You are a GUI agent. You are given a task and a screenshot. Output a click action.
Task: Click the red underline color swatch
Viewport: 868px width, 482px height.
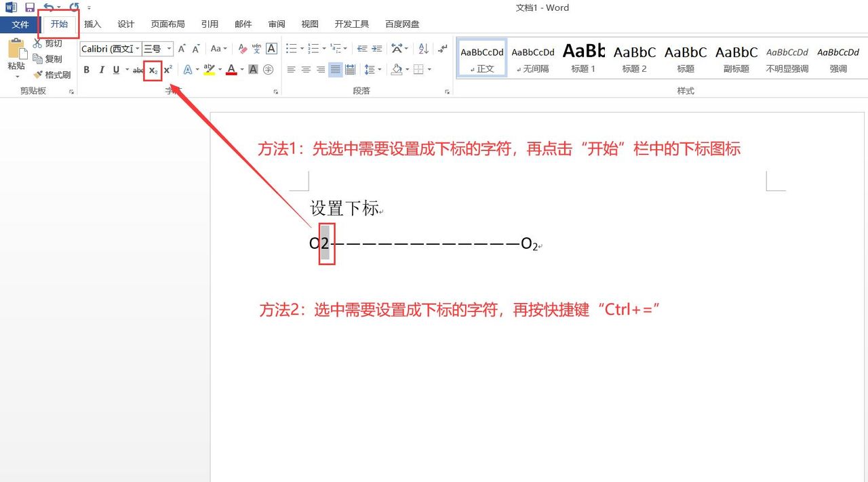pos(231,75)
